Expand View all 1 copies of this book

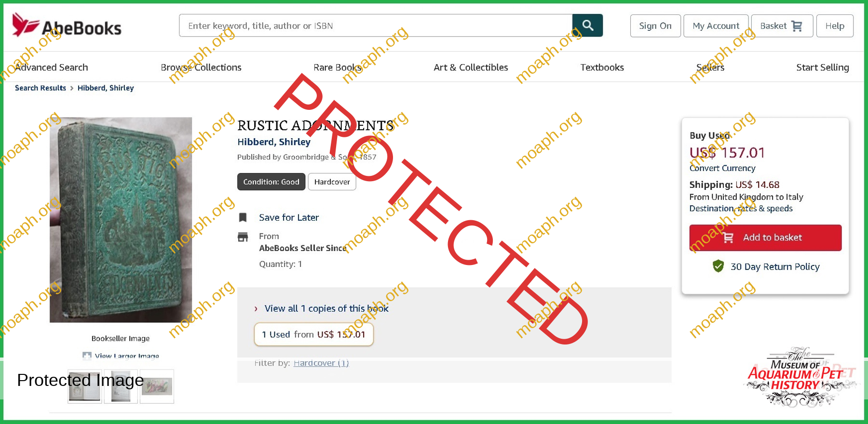coord(326,308)
